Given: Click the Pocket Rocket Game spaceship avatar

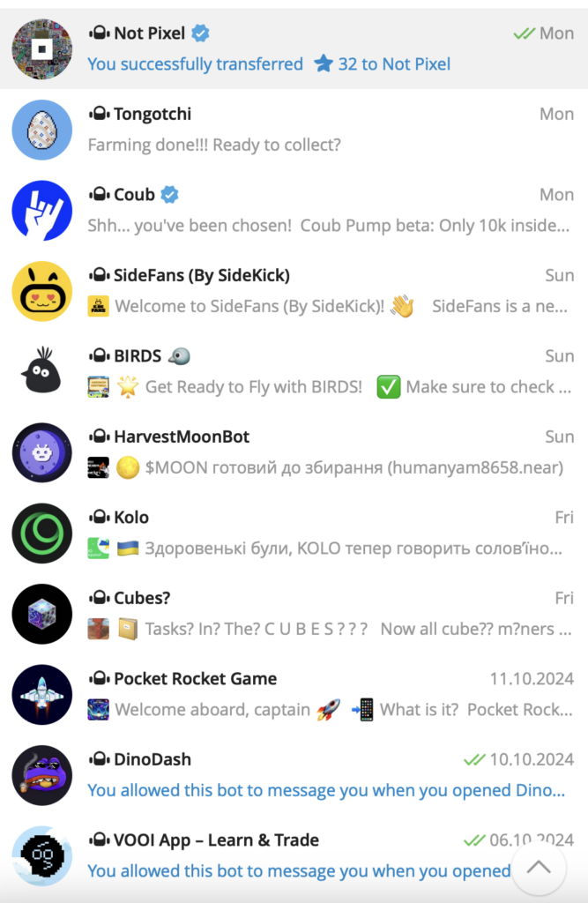Looking at the screenshot, I should [x=42, y=694].
